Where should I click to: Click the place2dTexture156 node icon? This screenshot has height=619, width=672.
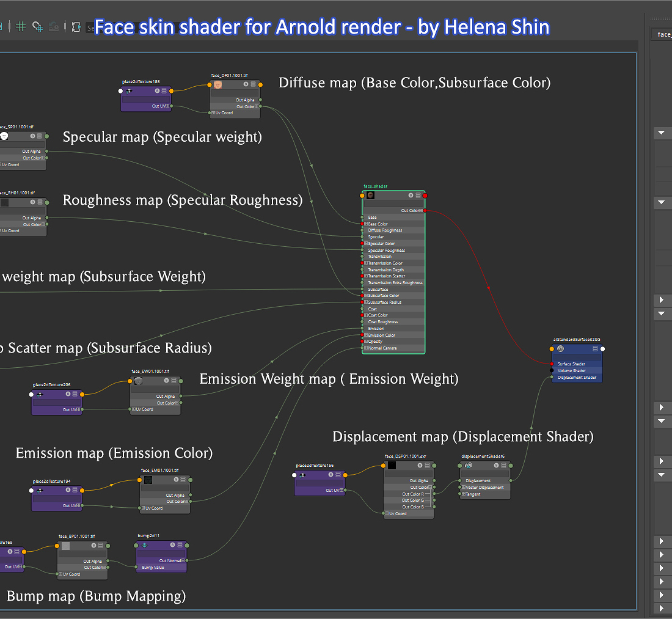point(302,475)
